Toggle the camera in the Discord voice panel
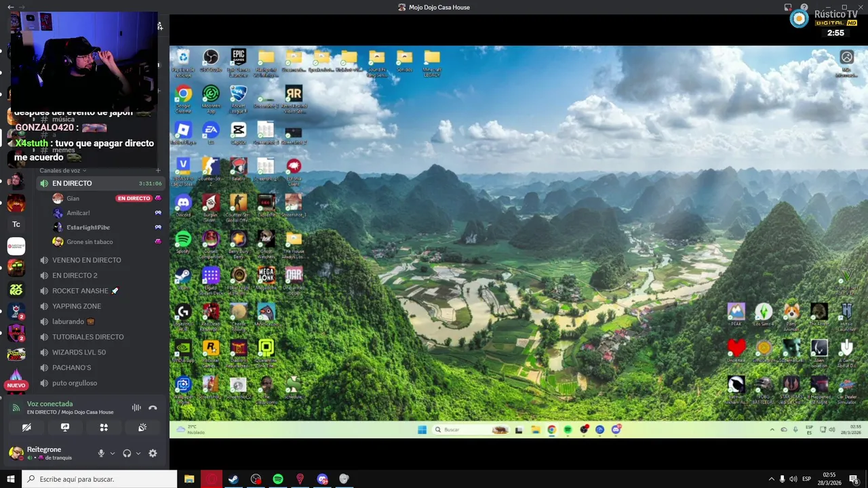This screenshot has height=488, width=868. point(26,428)
